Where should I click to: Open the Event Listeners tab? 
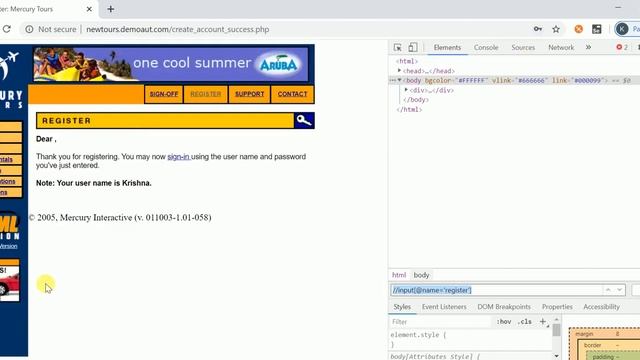(x=444, y=307)
